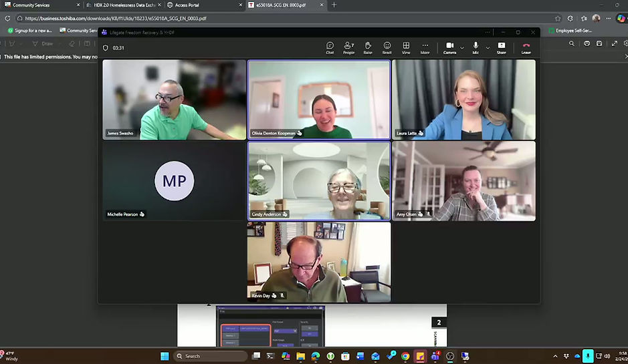Image resolution: width=628 pixels, height=364 pixels.
Task: Toggle the Camera on or off
Action: point(450,47)
